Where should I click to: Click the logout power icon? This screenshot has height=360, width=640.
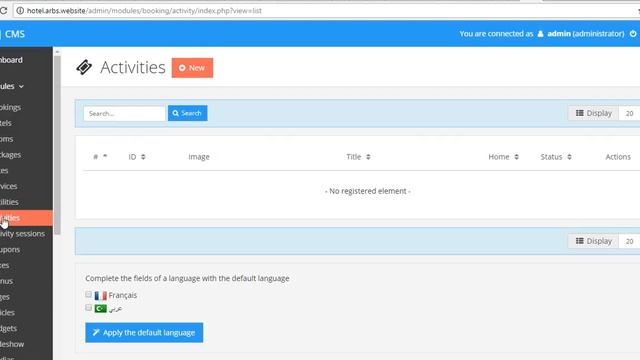[x=633, y=33]
